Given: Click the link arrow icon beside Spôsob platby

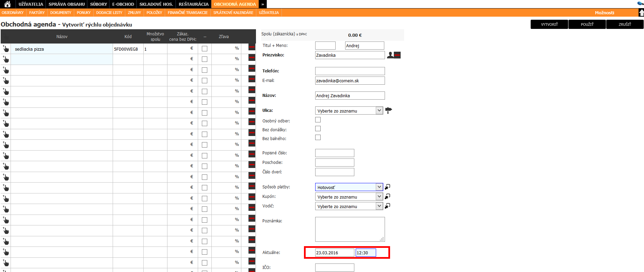Looking at the screenshot, I should pos(387,187).
